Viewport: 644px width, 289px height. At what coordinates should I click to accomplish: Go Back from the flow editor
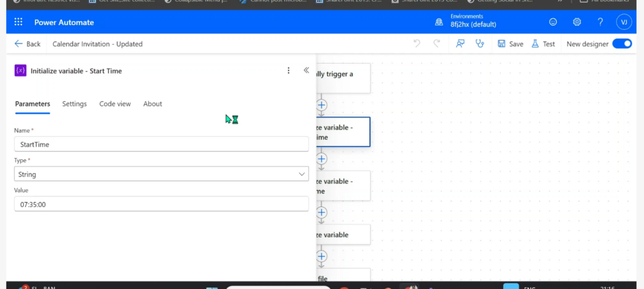coord(28,44)
